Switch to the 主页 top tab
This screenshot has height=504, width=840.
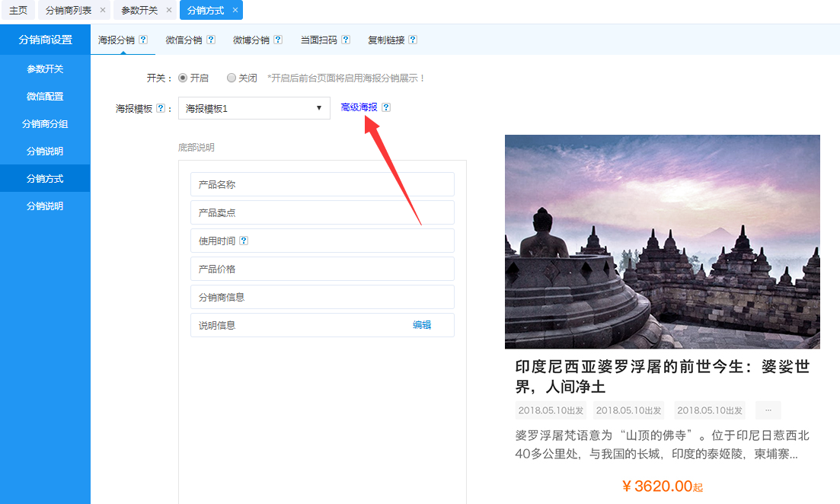pos(18,10)
